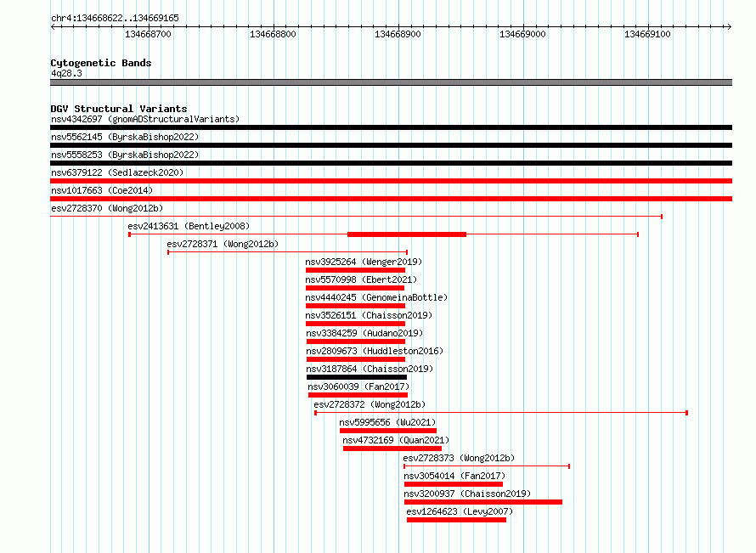Open variant esv2728372 (Wong2012b) label

370,404
